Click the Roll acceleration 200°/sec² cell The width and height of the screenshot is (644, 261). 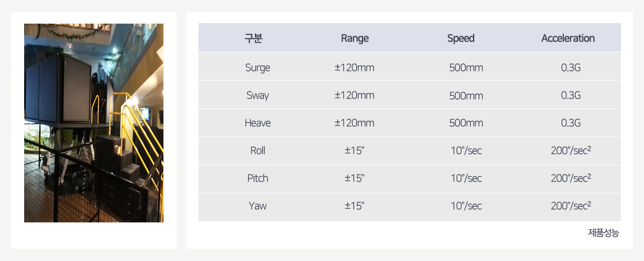click(571, 151)
